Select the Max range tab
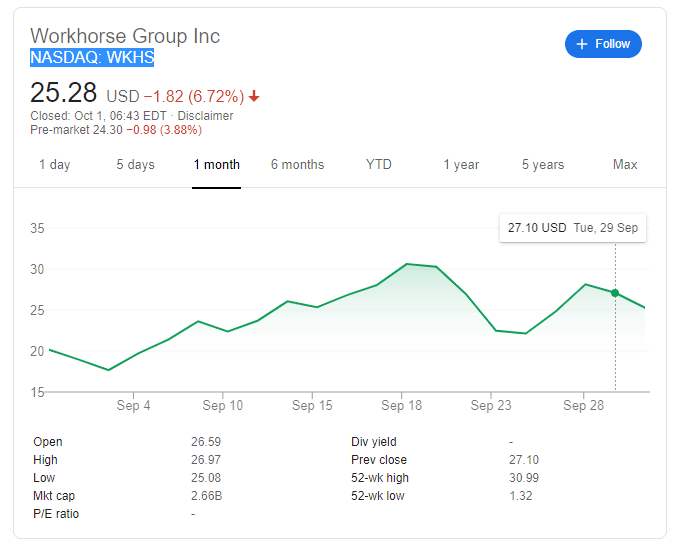The height and width of the screenshot is (546, 681). click(625, 165)
